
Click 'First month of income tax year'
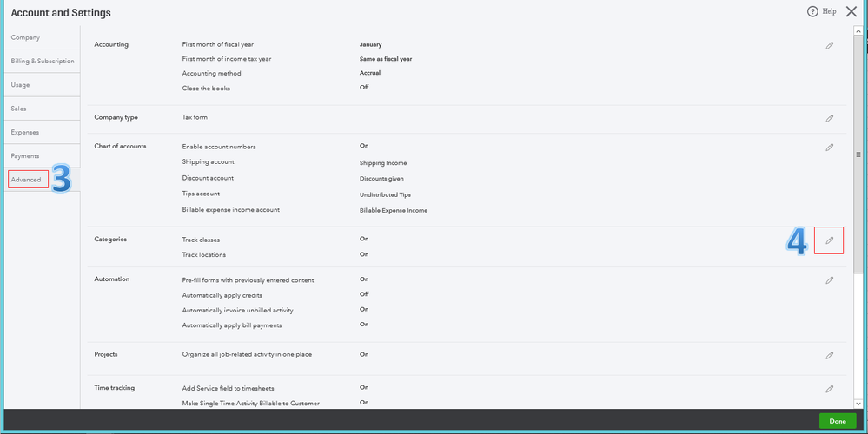pyautogui.click(x=227, y=59)
